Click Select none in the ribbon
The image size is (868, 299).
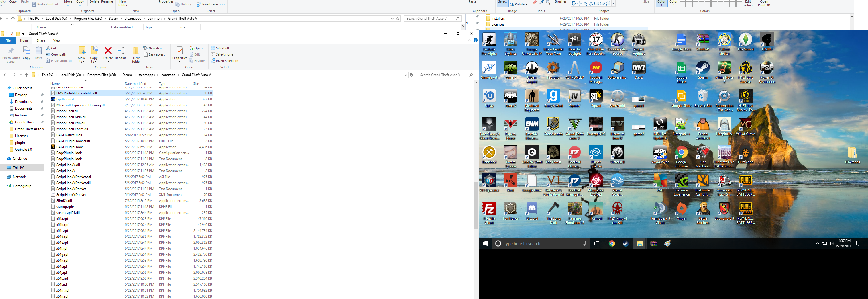[222, 55]
